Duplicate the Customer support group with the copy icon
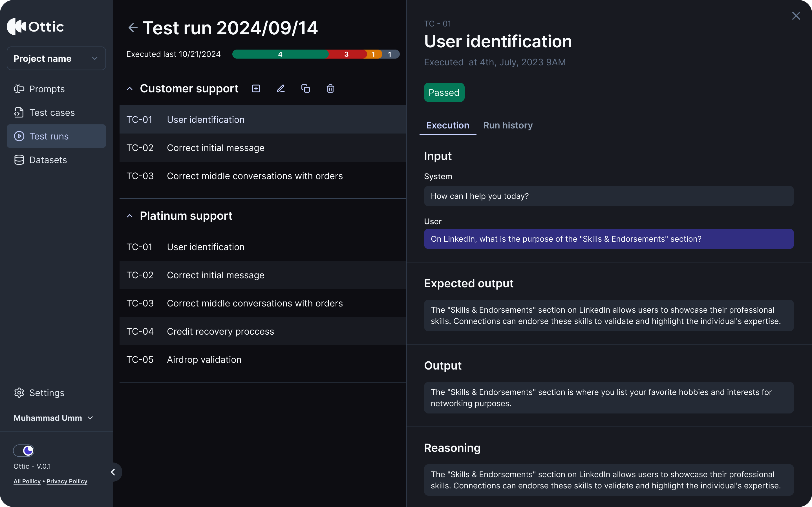 pos(306,88)
